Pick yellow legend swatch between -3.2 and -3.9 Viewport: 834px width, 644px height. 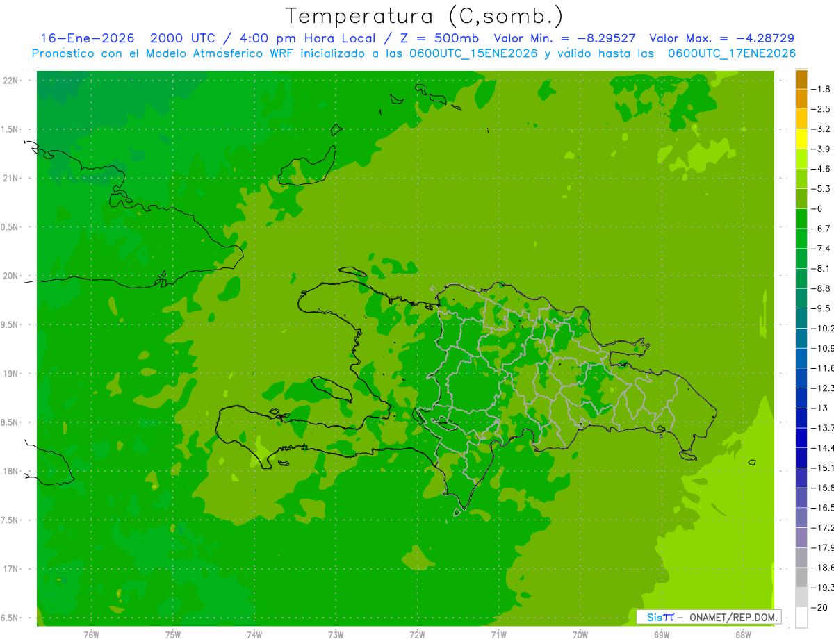pyautogui.click(x=801, y=139)
